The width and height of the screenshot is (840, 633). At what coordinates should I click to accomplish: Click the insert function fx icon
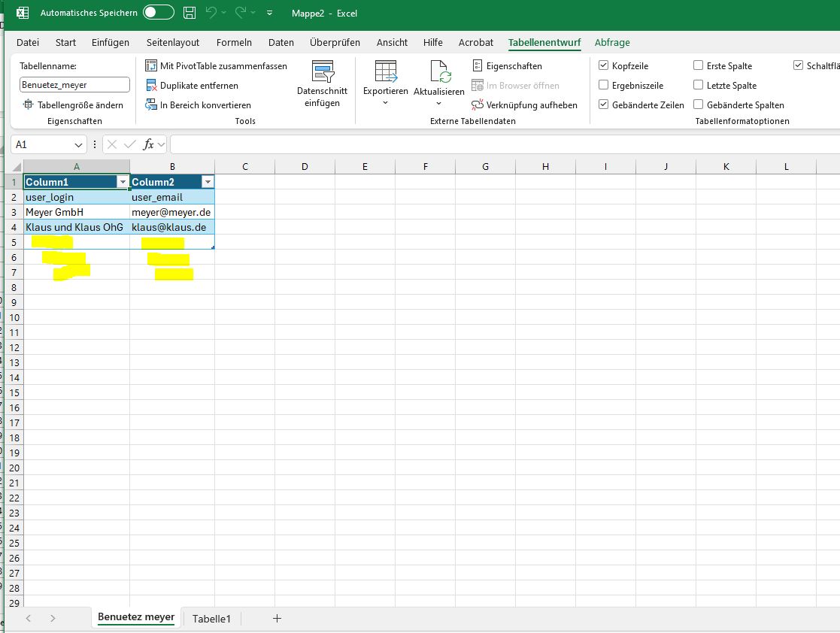(149, 144)
